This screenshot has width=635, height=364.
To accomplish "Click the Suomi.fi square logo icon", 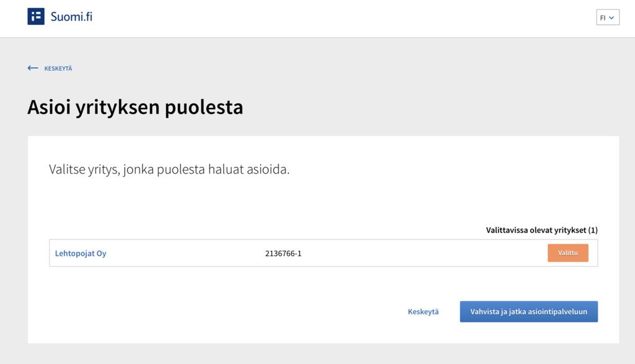I will tap(35, 17).
